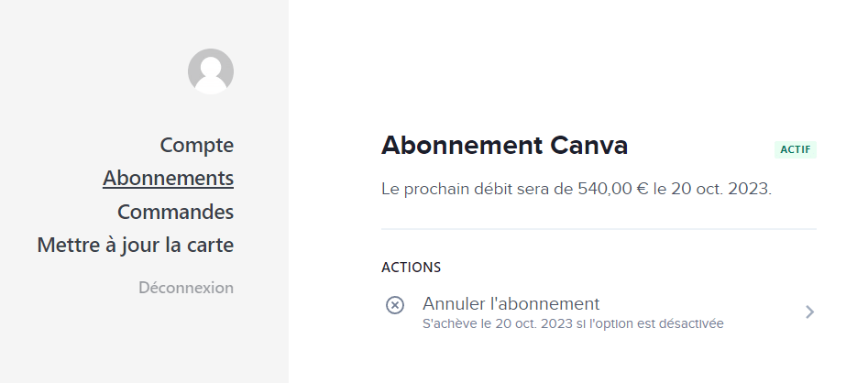Click the word Canva in the title
The width and height of the screenshot is (868, 383).
[589, 146]
